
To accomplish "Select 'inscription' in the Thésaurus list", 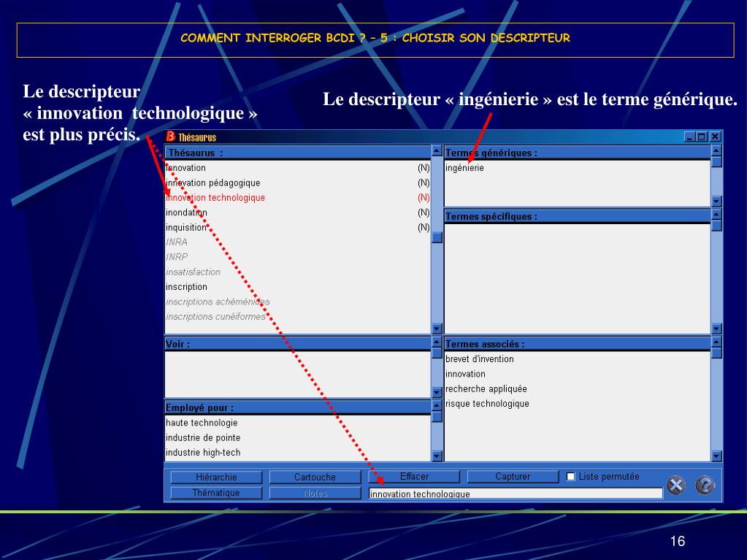I will 186,287.
